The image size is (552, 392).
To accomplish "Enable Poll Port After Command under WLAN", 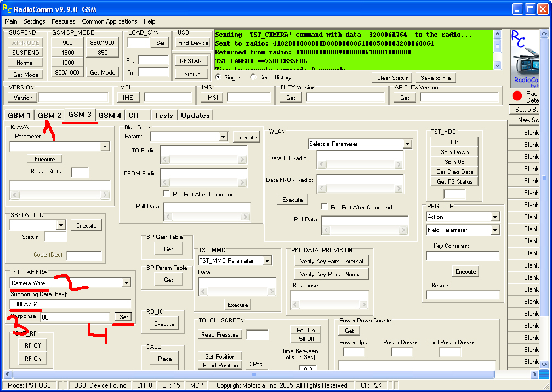I will [324, 207].
